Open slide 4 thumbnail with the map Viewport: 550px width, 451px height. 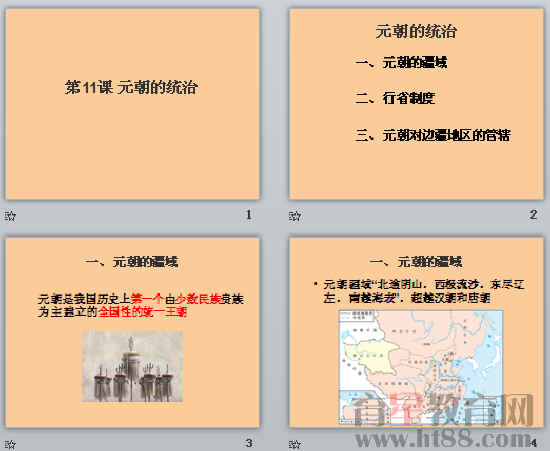pos(416,332)
